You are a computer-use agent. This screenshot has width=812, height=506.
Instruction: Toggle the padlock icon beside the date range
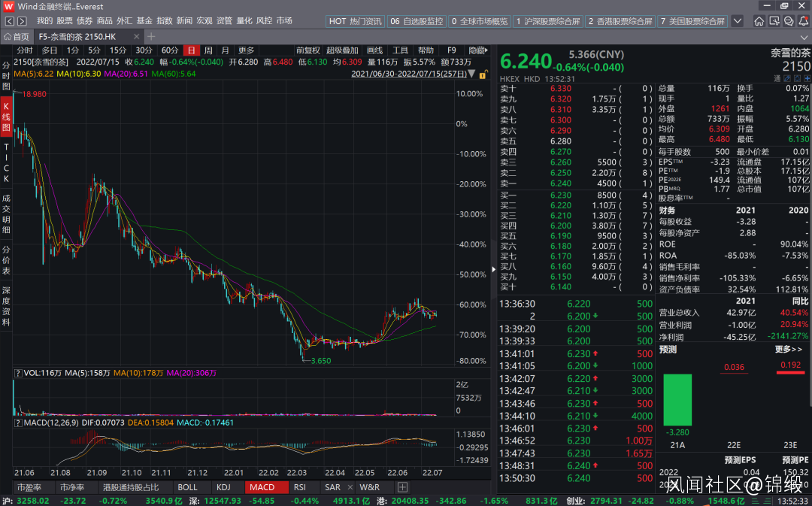(x=483, y=74)
